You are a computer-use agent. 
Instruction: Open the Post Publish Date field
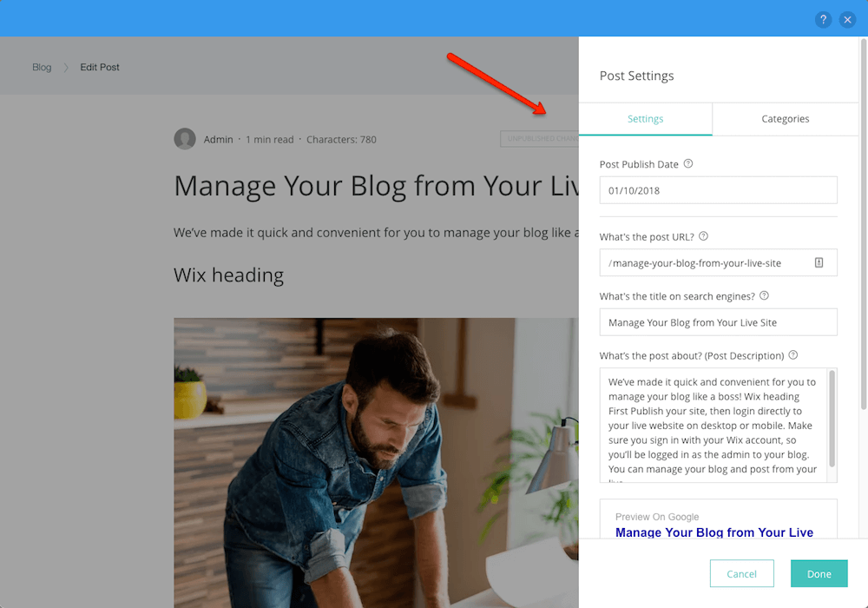point(718,190)
